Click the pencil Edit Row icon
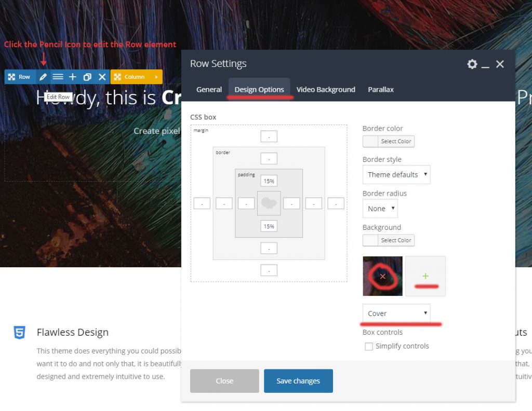Screen dimensions: 532x411 point(43,77)
